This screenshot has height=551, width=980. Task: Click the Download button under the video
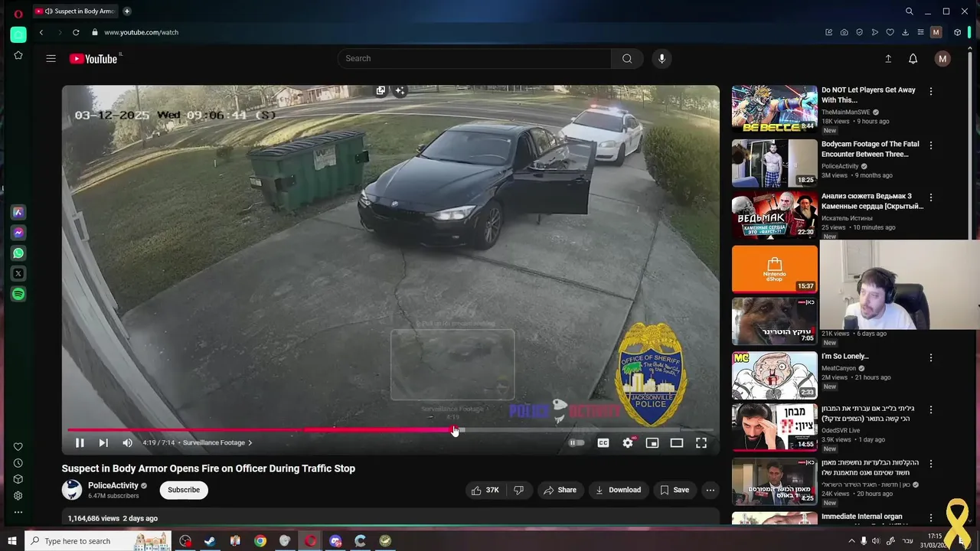point(618,490)
